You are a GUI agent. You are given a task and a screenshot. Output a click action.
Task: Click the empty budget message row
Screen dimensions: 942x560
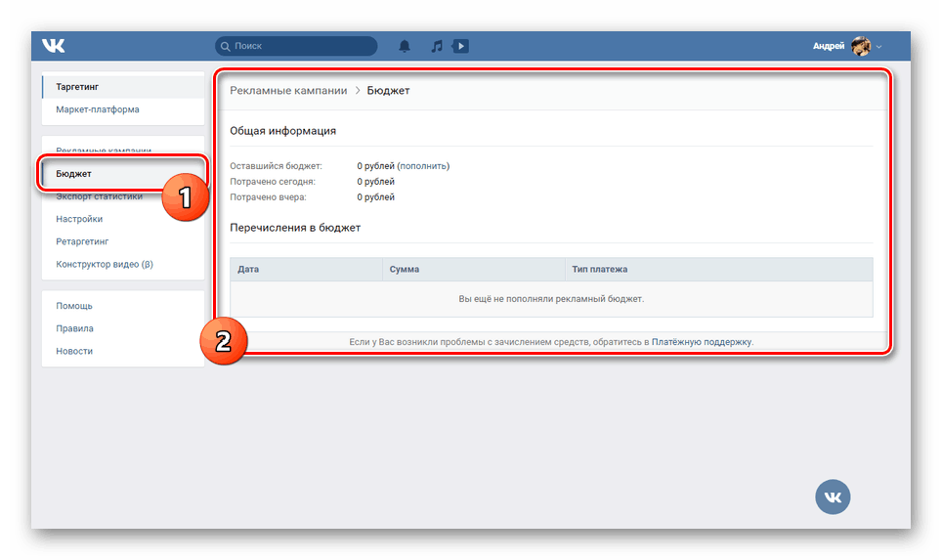click(551, 299)
